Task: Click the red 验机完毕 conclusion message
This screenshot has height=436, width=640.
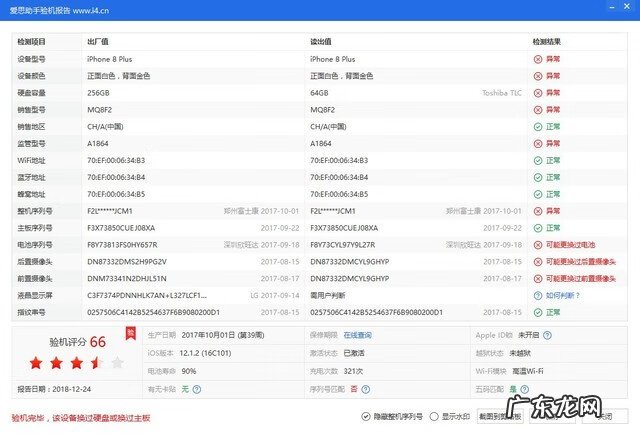Action: click(x=81, y=418)
